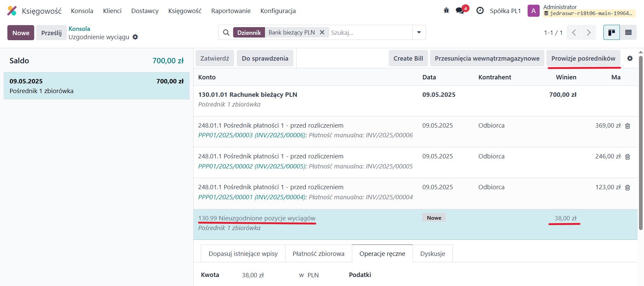The image size is (644, 286).
Task: Remove the 123,00 zł line via trash icon
Action: tap(628, 188)
